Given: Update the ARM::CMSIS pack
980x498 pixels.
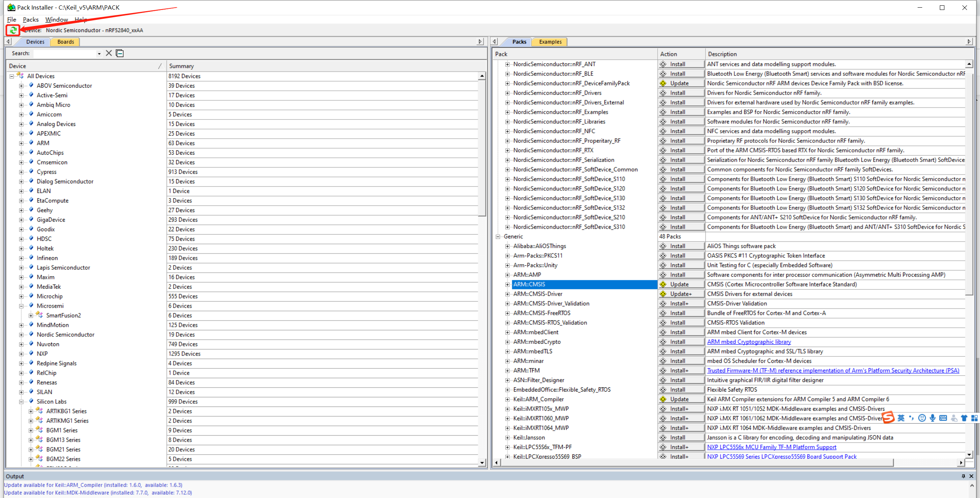Looking at the screenshot, I should pyautogui.click(x=681, y=284).
